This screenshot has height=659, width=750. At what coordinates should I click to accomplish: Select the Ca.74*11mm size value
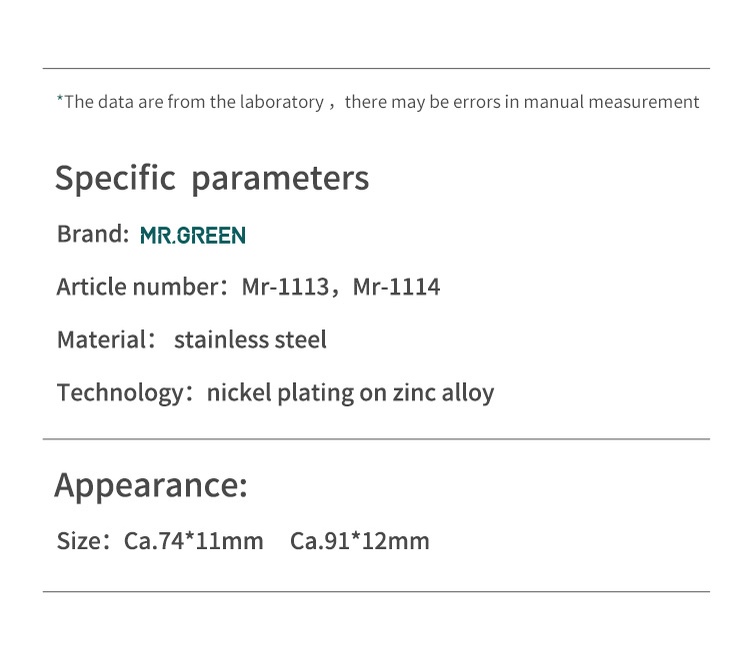tap(193, 541)
